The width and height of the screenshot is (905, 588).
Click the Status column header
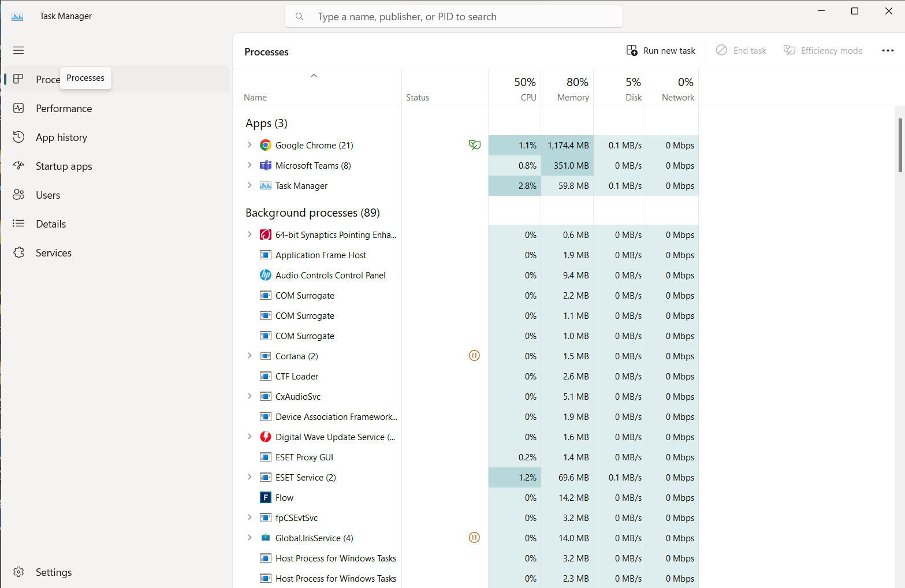[445, 88]
